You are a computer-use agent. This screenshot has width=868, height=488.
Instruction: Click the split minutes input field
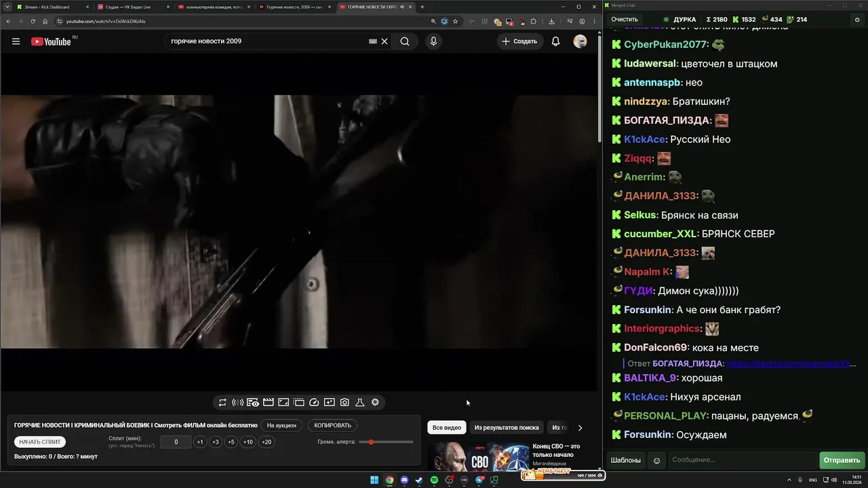coord(176,442)
